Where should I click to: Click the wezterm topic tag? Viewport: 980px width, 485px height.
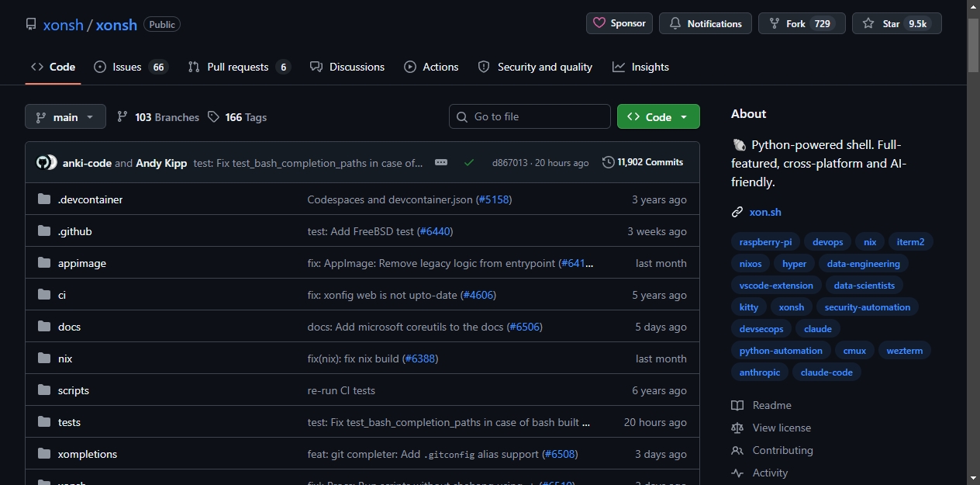[x=905, y=351]
